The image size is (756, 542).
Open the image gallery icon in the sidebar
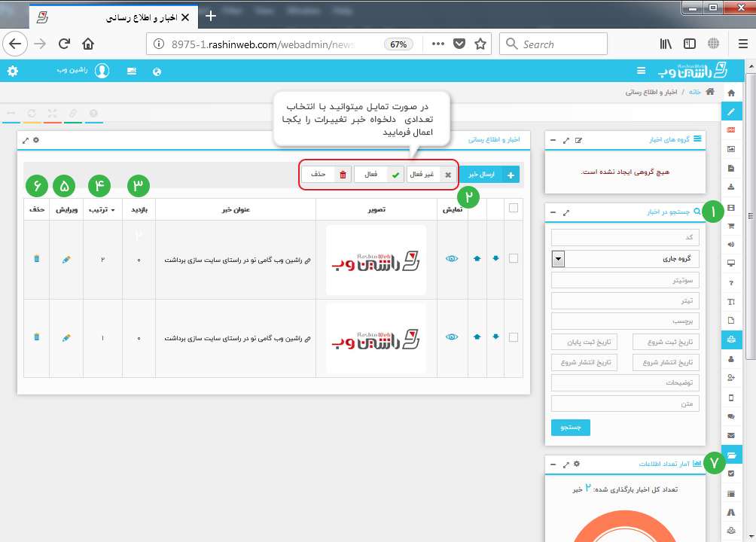(x=731, y=149)
